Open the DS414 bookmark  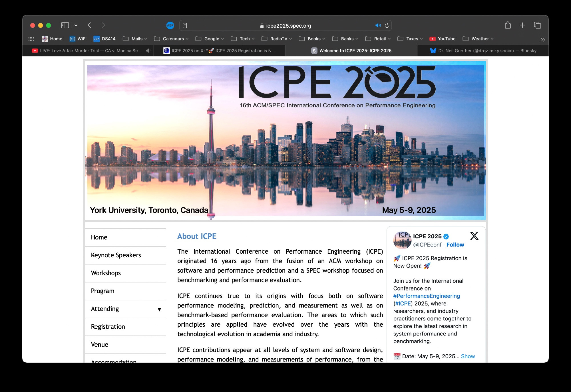(104, 39)
